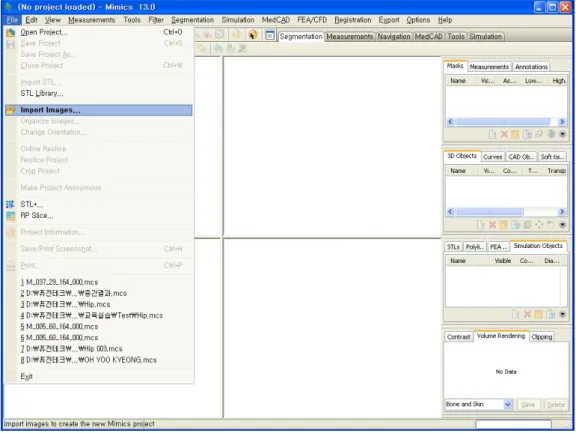Switch to the Measurements toolbar tab
Image resolution: width=576 pixels, height=433 pixels.
tap(349, 36)
